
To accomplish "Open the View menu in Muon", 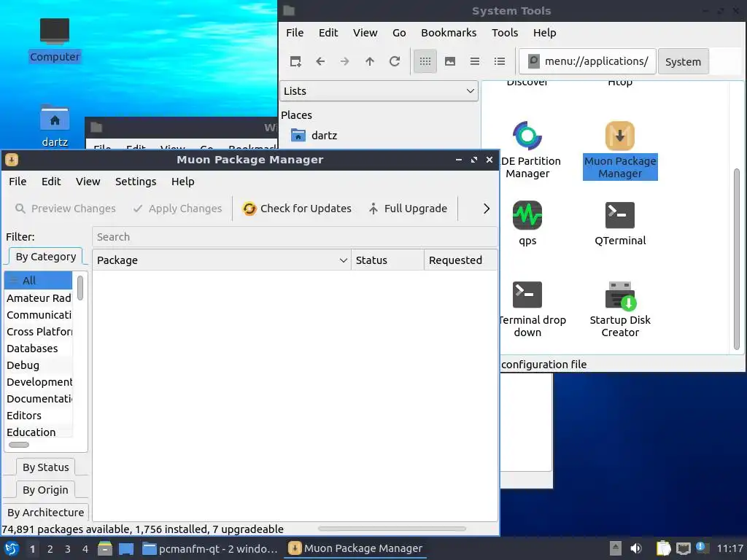I will 88,182.
